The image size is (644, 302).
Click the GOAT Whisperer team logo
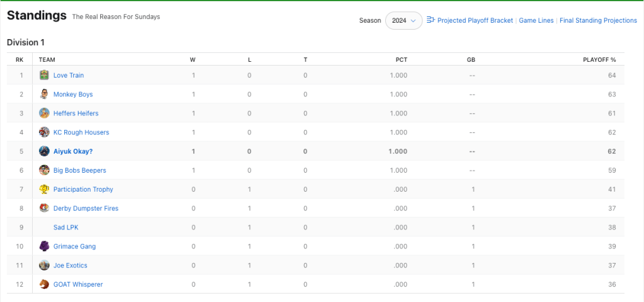tap(44, 284)
